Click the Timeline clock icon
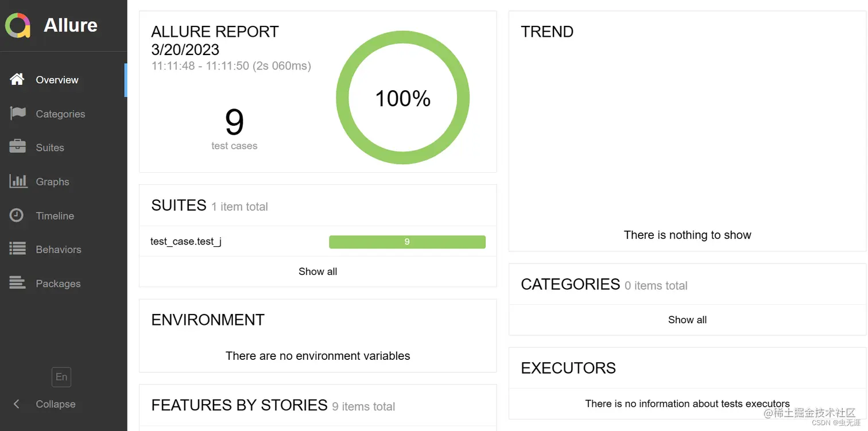The height and width of the screenshot is (431, 868). click(x=17, y=215)
